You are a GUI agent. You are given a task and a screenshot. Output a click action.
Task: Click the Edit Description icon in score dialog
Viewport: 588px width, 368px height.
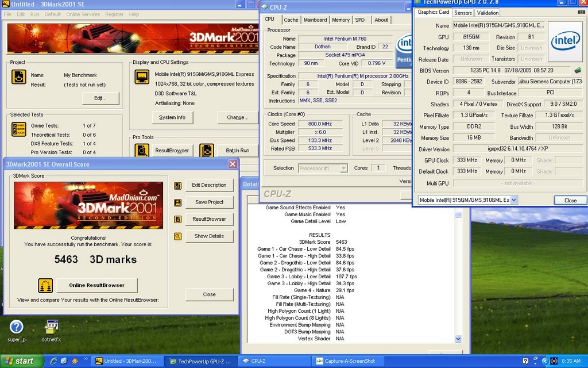[x=178, y=186]
